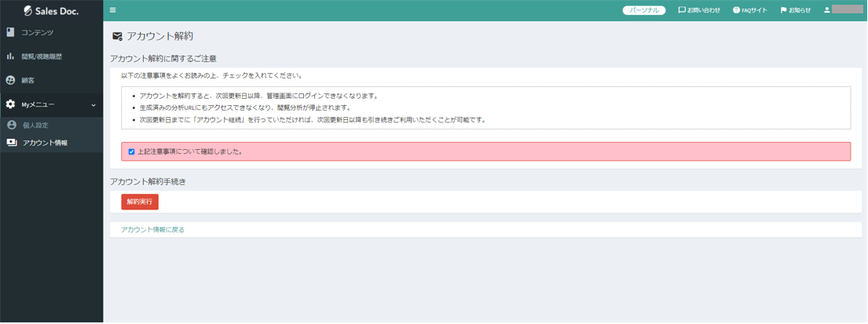Click the 顧客 globe icon
The image size is (868, 324).
[10, 80]
